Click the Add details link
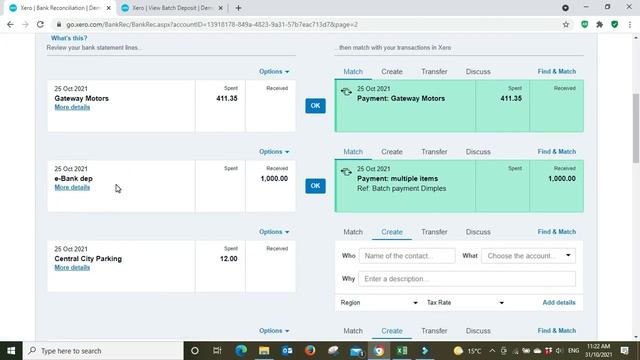Screen dimensions: 640x360 pyautogui.click(x=559, y=302)
